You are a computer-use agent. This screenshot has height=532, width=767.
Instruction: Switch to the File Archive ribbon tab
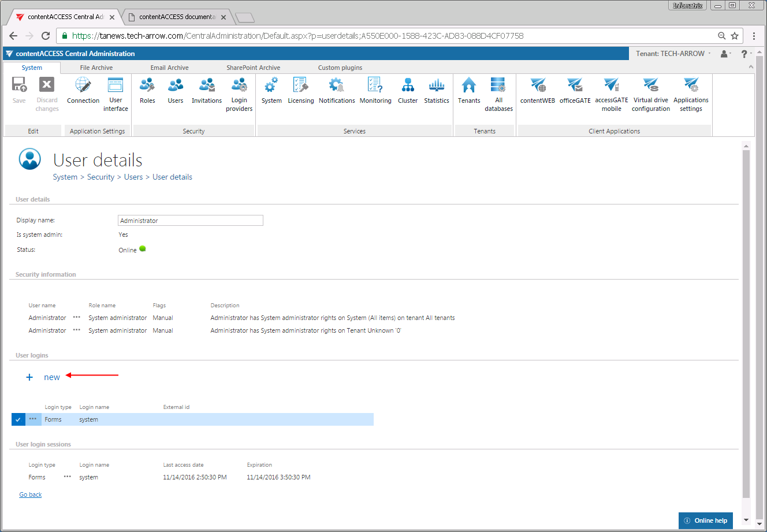point(96,68)
